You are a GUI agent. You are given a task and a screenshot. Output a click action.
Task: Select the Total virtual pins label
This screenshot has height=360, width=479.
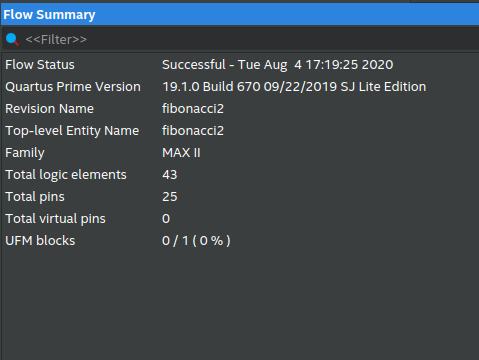[x=55, y=219]
